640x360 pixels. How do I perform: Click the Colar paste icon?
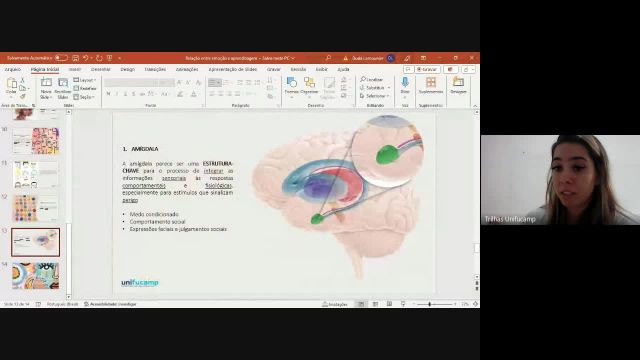pyautogui.click(x=11, y=84)
